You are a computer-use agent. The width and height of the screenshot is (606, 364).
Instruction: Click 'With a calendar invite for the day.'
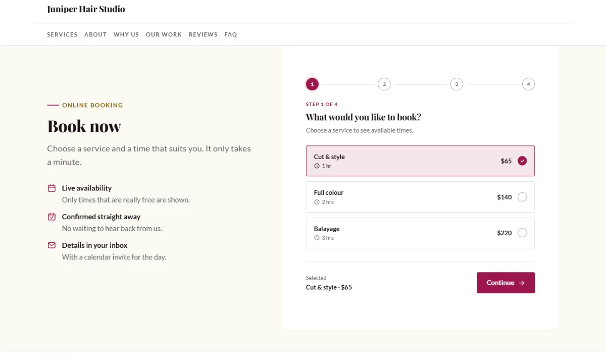tap(114, 257)
